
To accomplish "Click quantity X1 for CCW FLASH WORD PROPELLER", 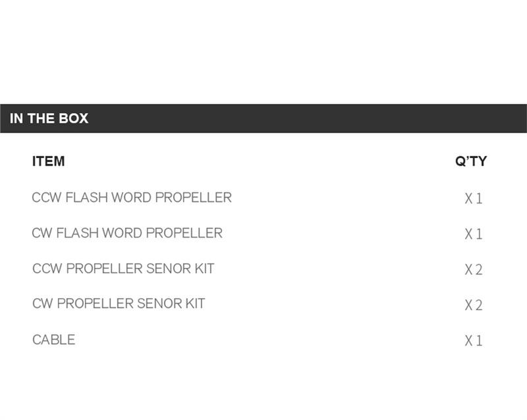I will [474, 198].
